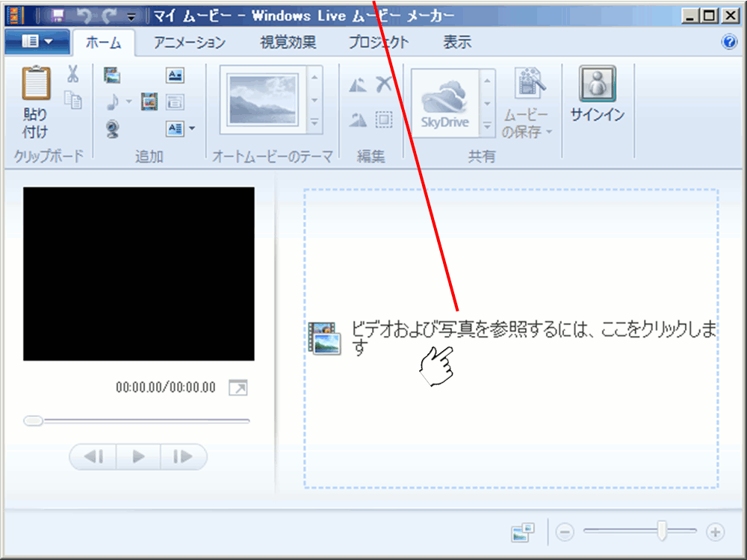Viewport: 747px width, 560px height.
Task: Expand the credits dropdown arrow
Action: [192, 128]
